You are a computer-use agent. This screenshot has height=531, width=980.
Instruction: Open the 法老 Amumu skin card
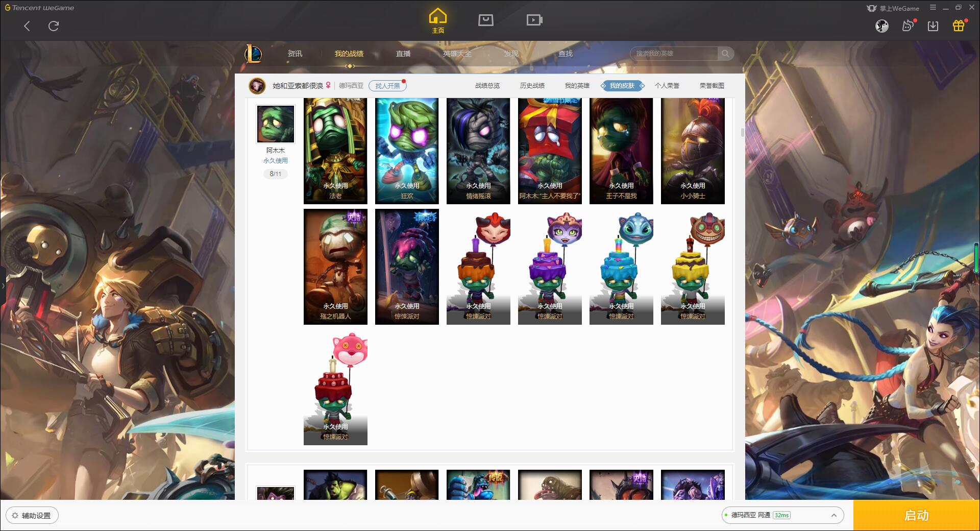[x=335, y=151]
